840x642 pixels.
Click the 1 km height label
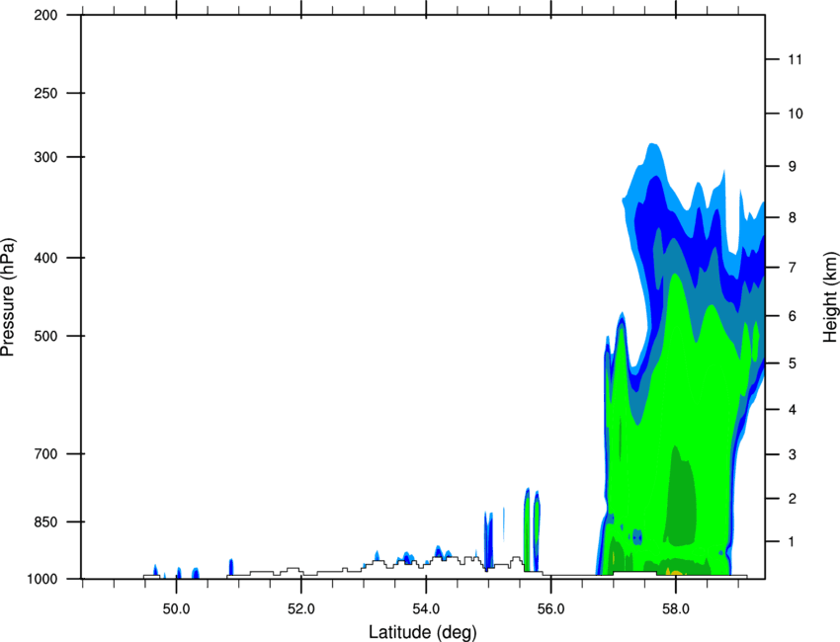pos(793,542)
